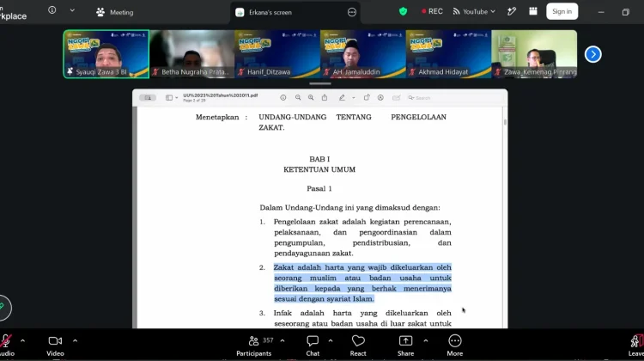Viewport: 644px width, 361px height.
Task: Click the 'KETENTUAN UMUM' heading
Action: [319, 169]
